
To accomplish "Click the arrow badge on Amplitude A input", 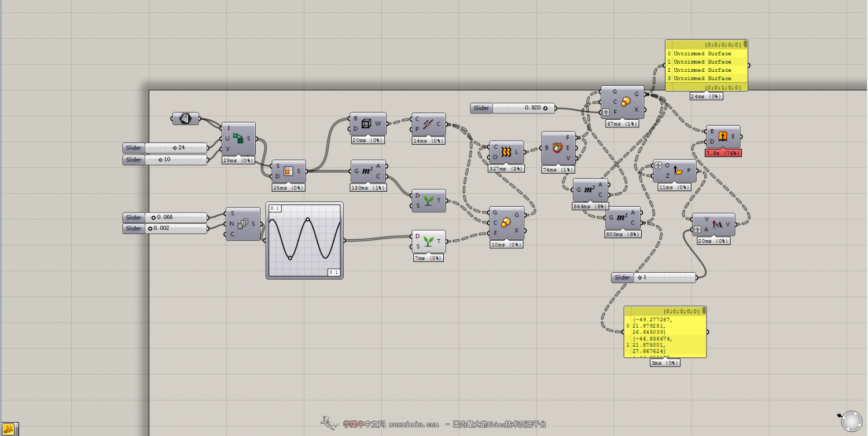I will point(698,229).
